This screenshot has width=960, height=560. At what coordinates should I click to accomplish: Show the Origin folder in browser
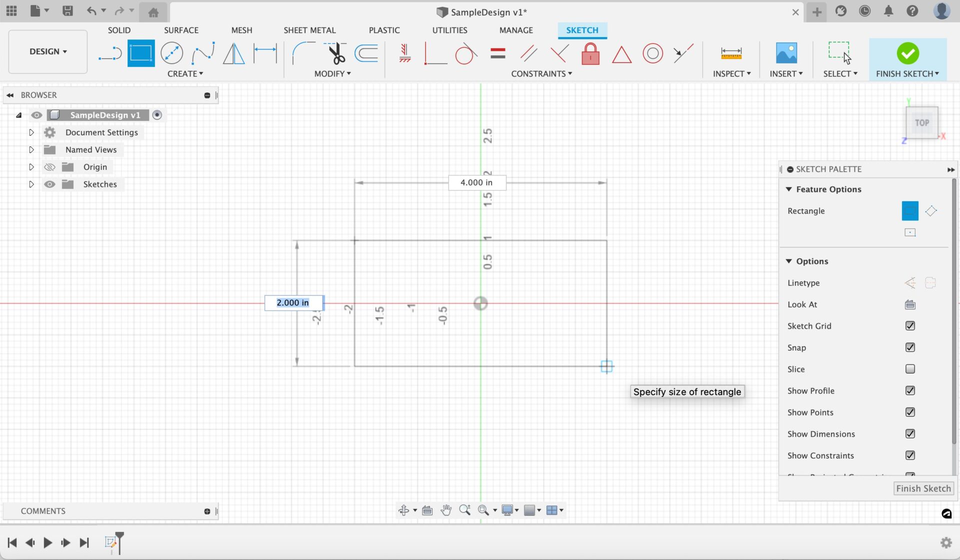point(49,167)
